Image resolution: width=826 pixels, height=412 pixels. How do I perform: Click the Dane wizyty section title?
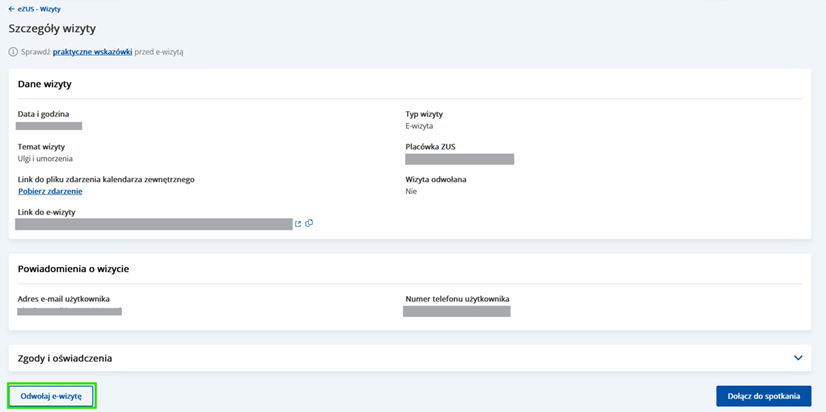(x=44, y=84)
